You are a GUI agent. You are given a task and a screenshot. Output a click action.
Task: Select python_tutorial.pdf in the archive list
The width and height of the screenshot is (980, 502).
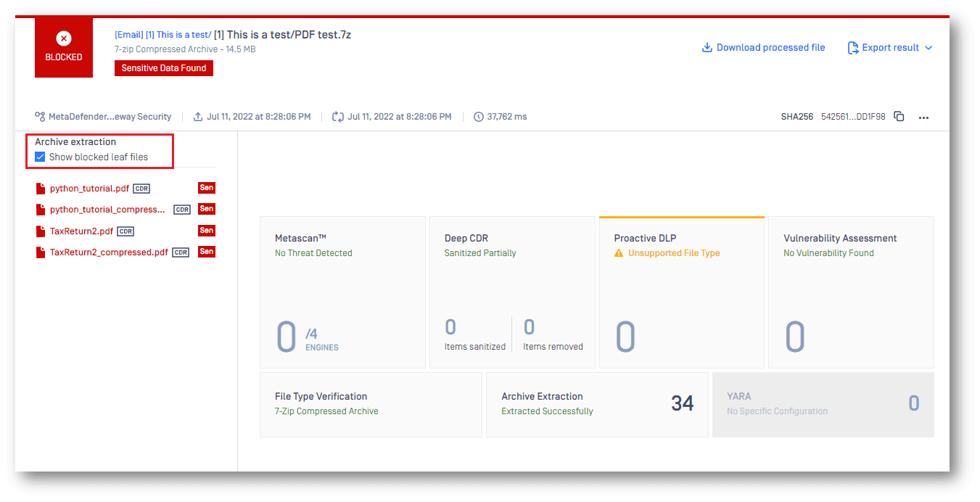[89, 189]
